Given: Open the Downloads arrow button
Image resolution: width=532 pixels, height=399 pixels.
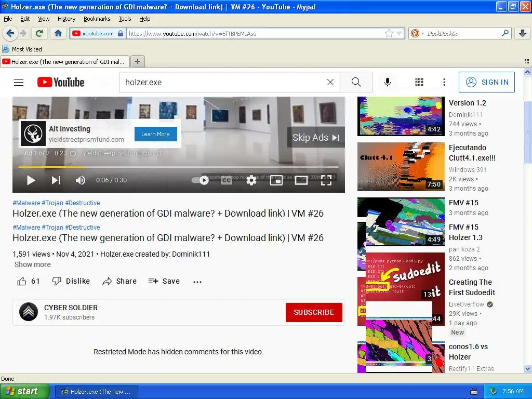Looking at the screenshot, I should coord(523,33).
